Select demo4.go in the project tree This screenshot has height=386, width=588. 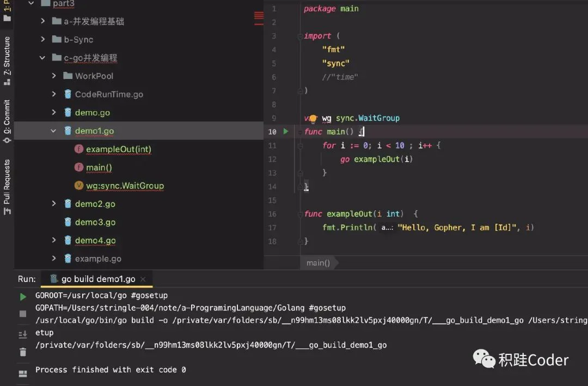[x=95, y=241]
